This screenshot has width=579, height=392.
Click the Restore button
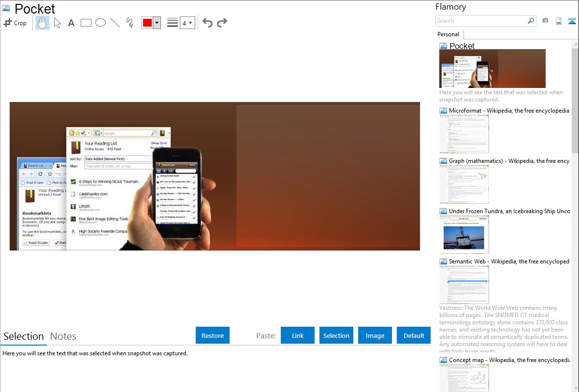click(213, 335)
